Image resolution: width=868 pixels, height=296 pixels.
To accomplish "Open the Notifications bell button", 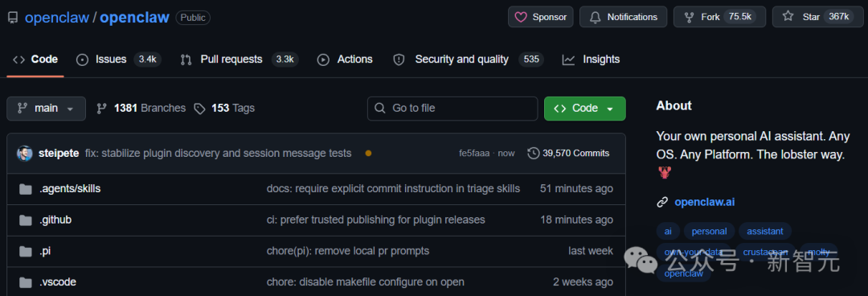I will point(624,17).
